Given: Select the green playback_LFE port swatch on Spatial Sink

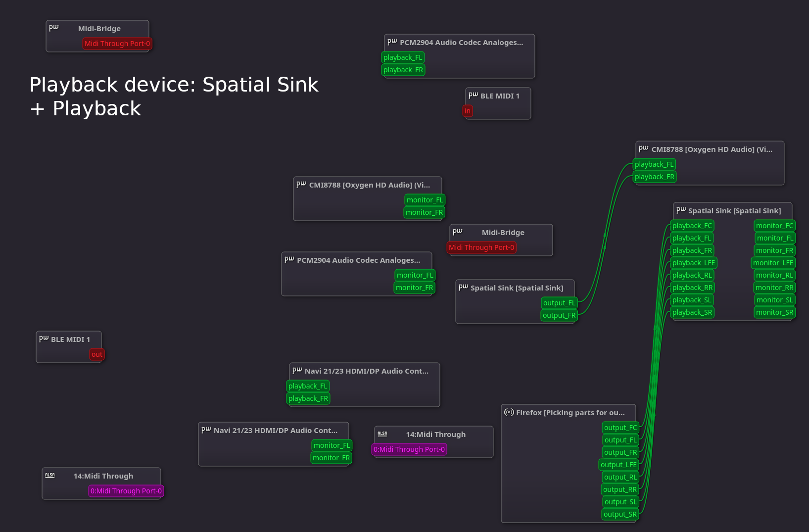Looking at the screenshot, I should point(693,263).
